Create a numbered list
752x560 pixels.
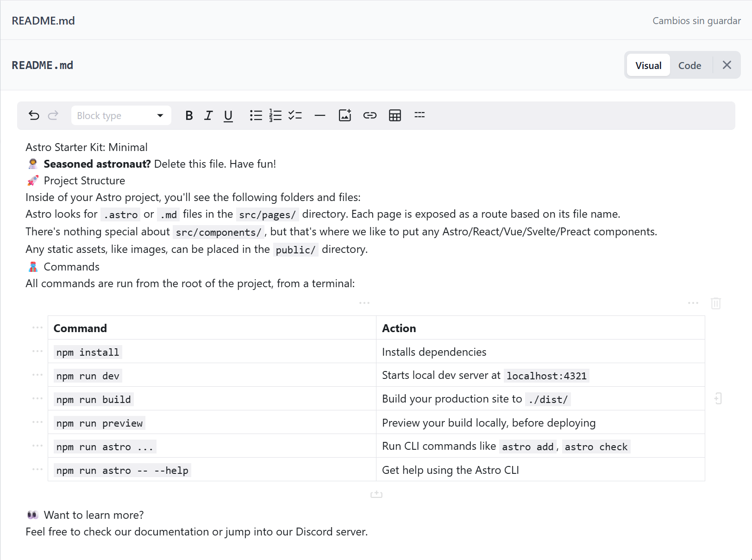click(275, 115)
